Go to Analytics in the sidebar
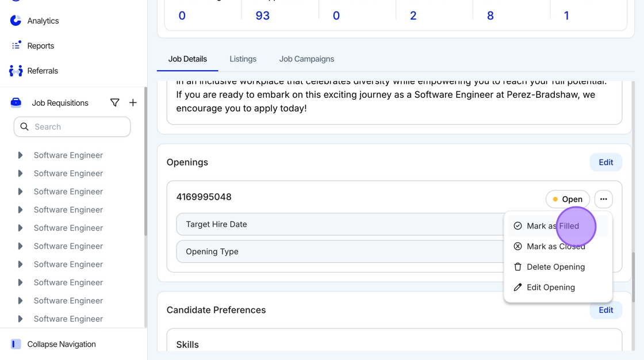This screenshot has width=644, height=360. 43,21
